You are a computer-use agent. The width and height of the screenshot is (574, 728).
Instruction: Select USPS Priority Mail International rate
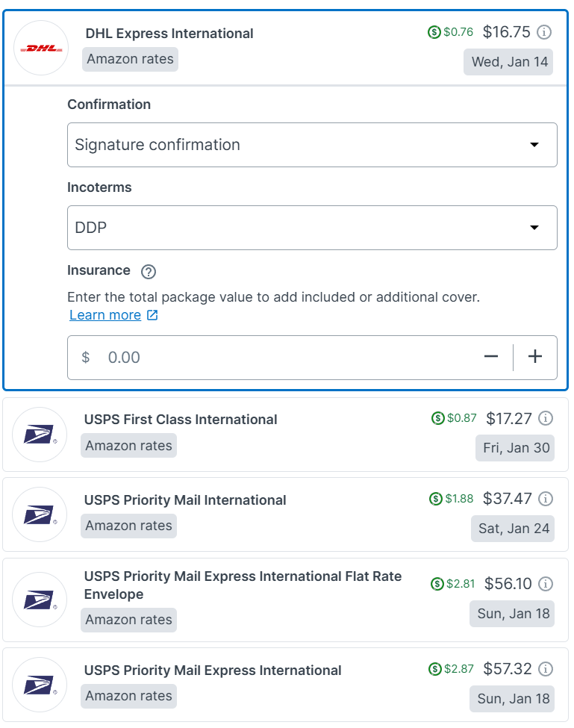[185, 500]
